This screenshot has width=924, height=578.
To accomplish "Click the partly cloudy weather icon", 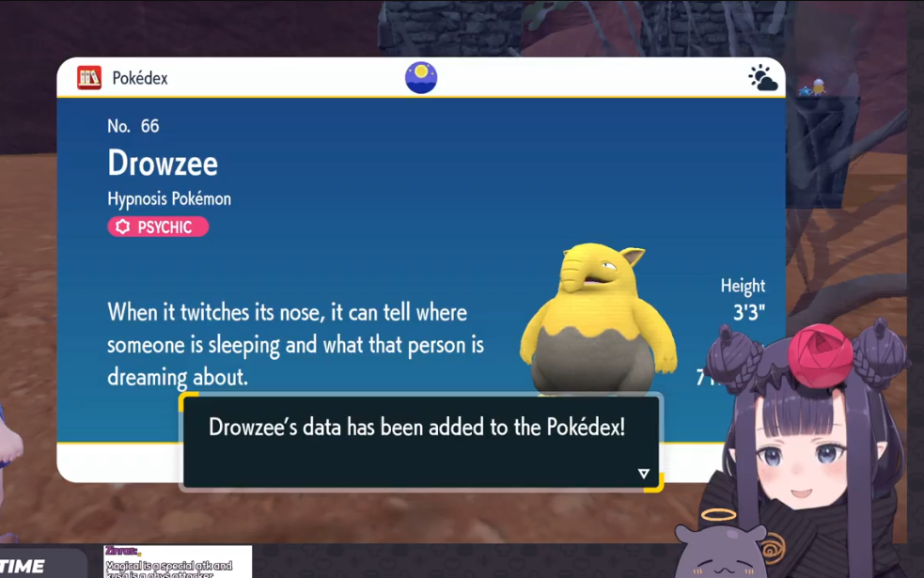I will pos(762,78).
